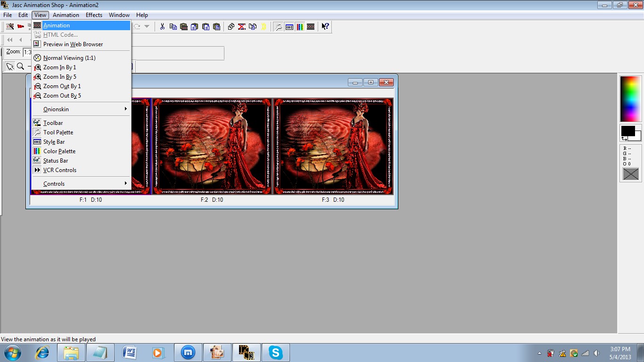Click the Propagate Paste toolbar icon
This screenshot has height=362, width=644.
253,26
